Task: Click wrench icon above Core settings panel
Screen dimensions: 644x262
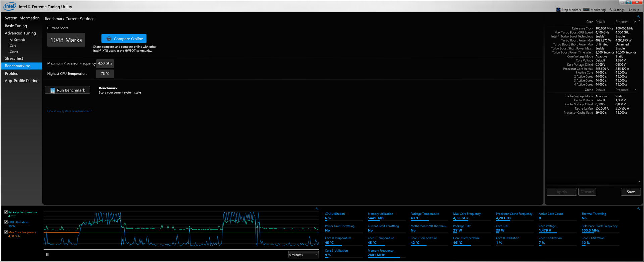Action: click(639, 16)
